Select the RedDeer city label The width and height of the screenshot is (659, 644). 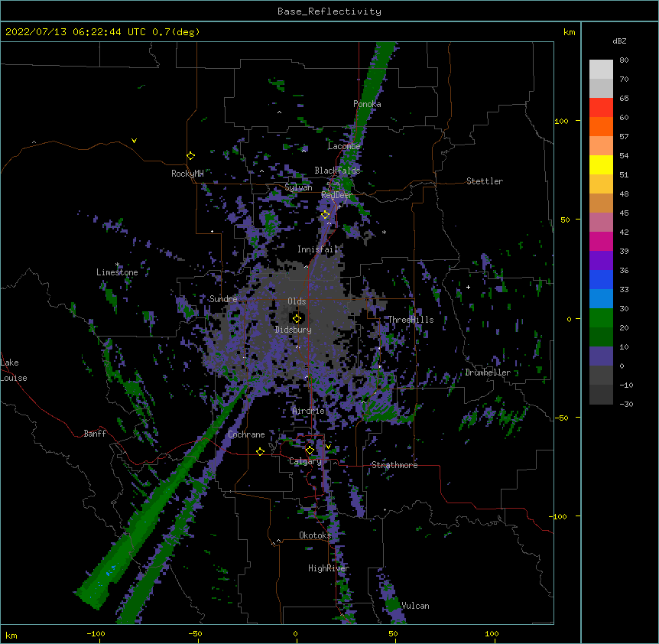point(336,195)
